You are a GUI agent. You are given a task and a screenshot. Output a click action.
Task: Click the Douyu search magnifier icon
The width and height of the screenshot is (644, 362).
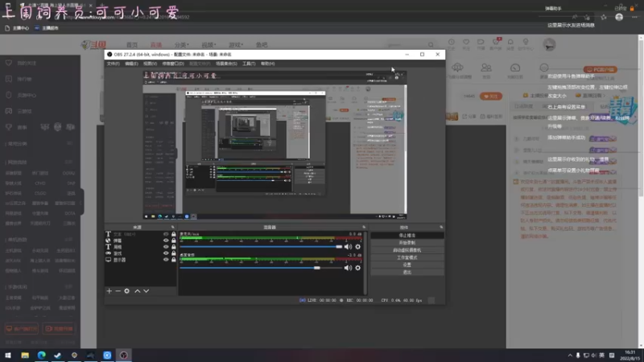(x=431, y=45)
